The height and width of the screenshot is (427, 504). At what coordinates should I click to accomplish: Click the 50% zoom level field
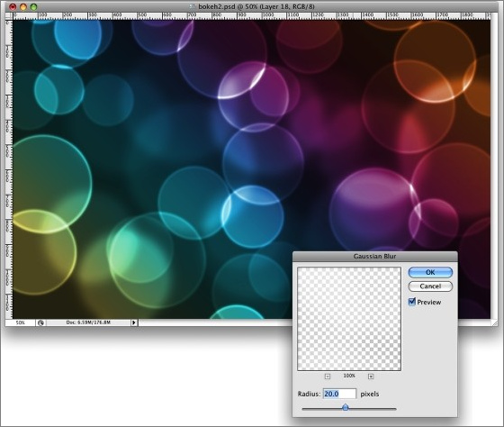click(x=20, y=323)
